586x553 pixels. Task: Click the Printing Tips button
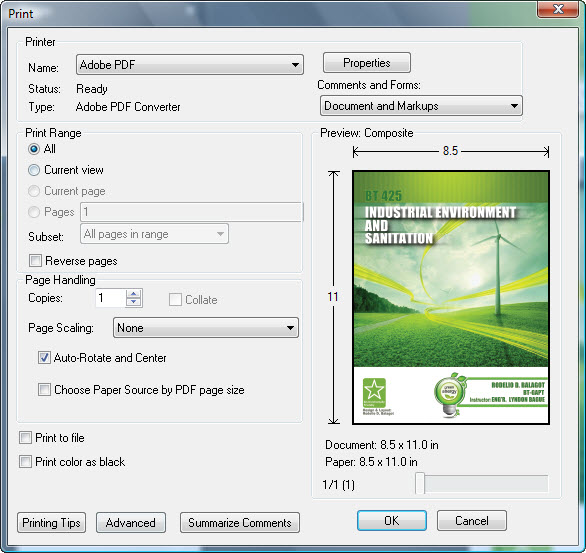click(x=51, y=522)
